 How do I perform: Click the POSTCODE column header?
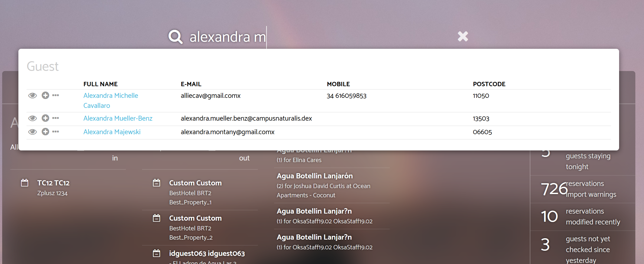(489, 84)
